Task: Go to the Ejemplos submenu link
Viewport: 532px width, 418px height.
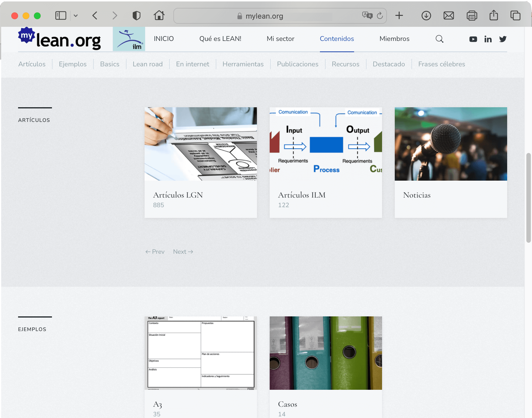Action: (73, 64)
